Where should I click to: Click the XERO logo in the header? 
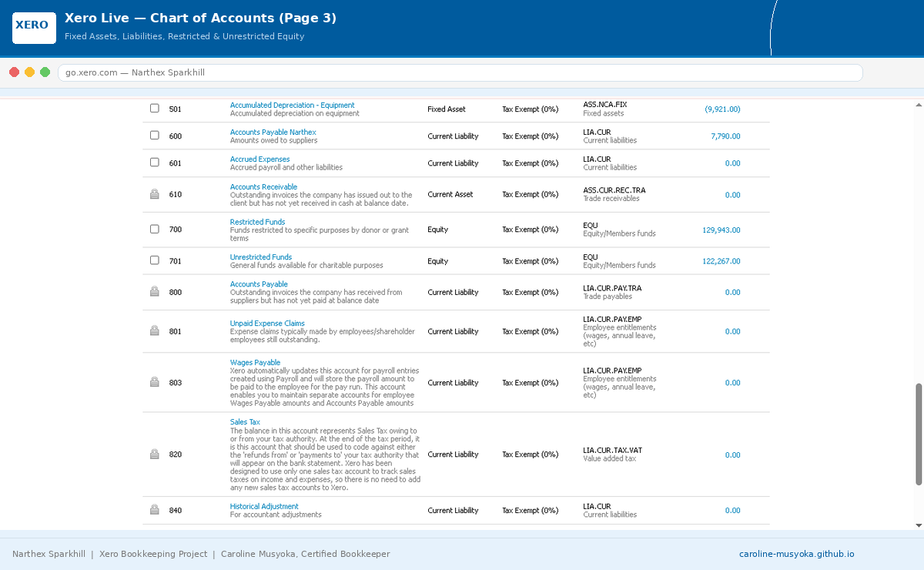coord(34,28)
